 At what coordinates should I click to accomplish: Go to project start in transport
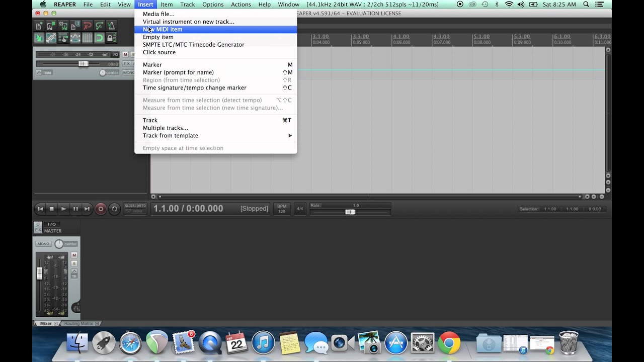tap(40, 209)
